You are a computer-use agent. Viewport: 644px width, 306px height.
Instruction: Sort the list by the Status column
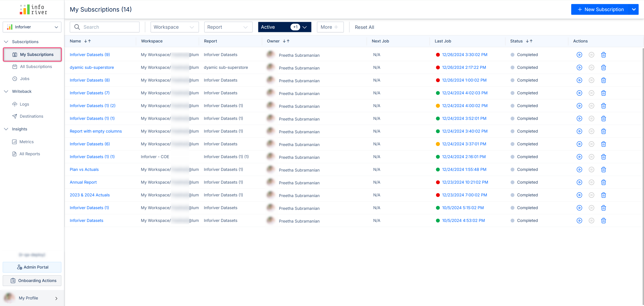(x=529, y=41)
